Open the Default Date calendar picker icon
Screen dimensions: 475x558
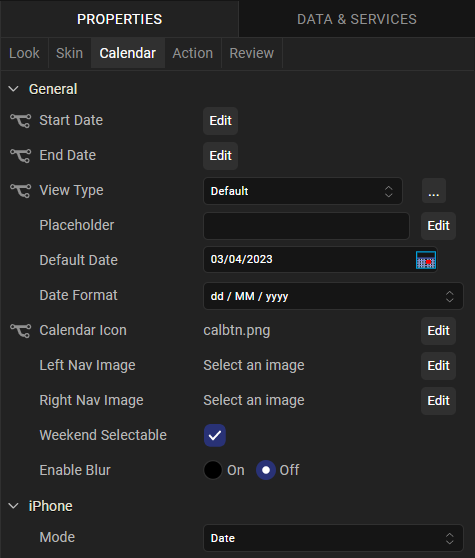(x=426, y=260)
